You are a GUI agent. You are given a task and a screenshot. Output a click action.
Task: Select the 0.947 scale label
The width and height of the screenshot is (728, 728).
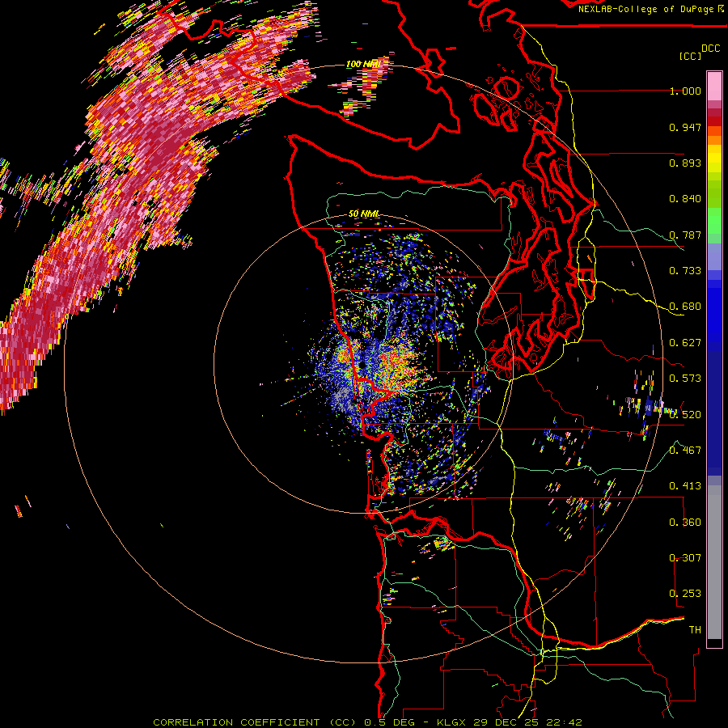[x=685, y=127]
